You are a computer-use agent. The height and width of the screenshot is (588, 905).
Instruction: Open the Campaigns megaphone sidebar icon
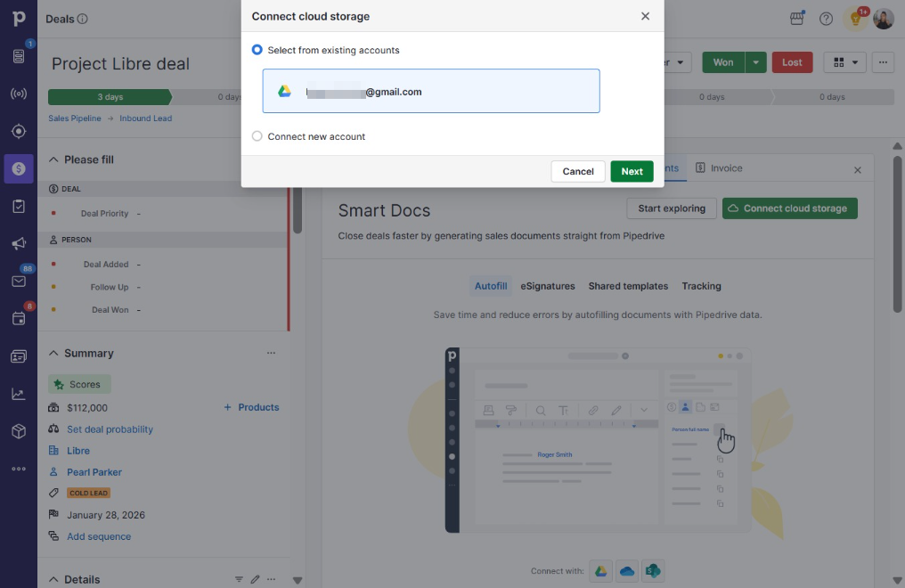tap(19, 243)
